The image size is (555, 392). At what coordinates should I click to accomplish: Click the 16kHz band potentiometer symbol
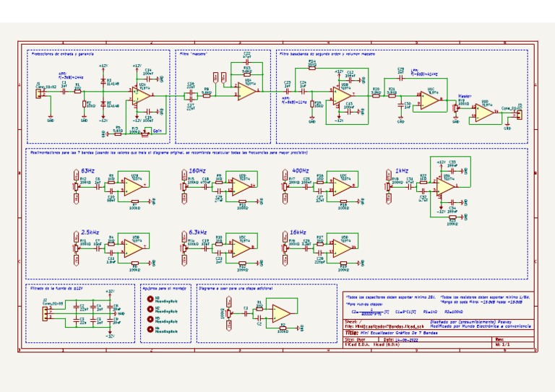click(285, 248)
